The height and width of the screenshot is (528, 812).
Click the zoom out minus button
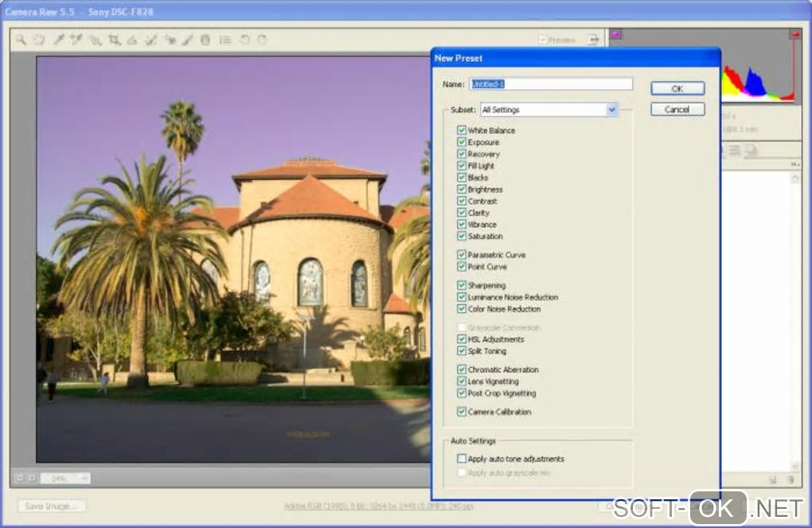click(20, 478)
